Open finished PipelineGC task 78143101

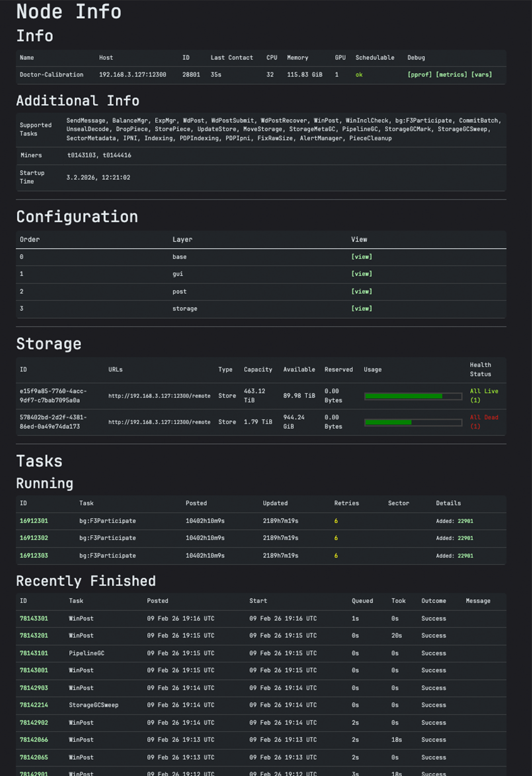tap(34, 653)
